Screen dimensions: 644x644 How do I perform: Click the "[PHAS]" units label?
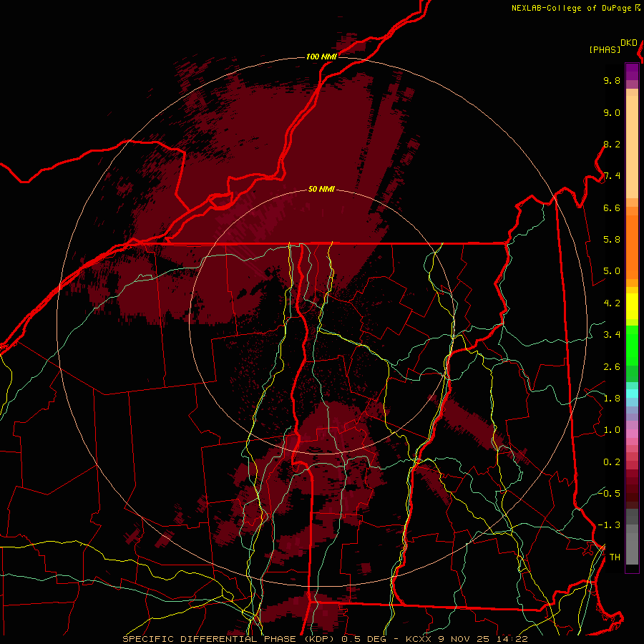point(605,50)
